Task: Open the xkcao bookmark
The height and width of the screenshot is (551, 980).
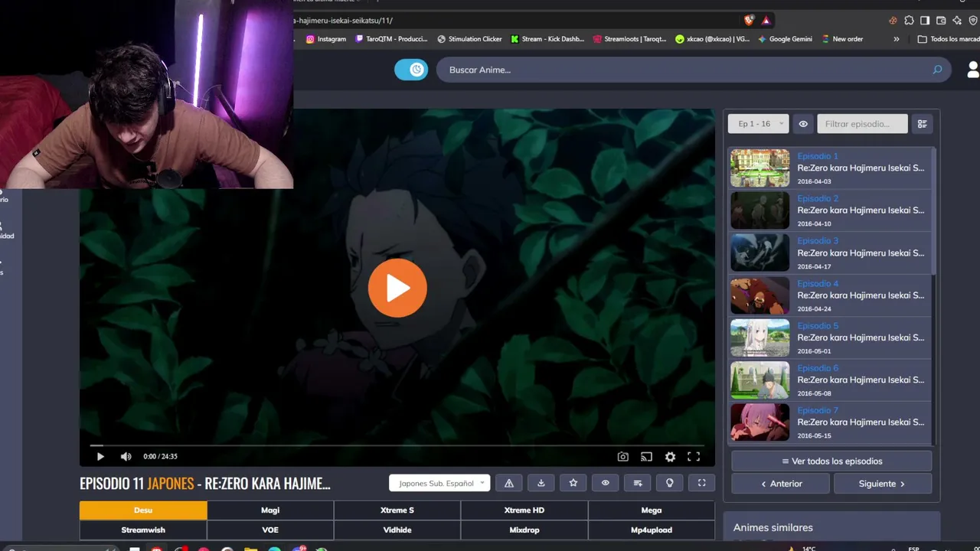Action: pos(713,39)
